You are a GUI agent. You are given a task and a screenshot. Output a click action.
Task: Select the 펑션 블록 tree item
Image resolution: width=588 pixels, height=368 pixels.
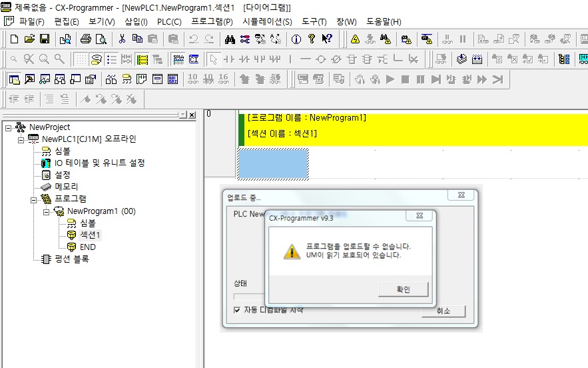pyautogui.click(x=72, y=259)
